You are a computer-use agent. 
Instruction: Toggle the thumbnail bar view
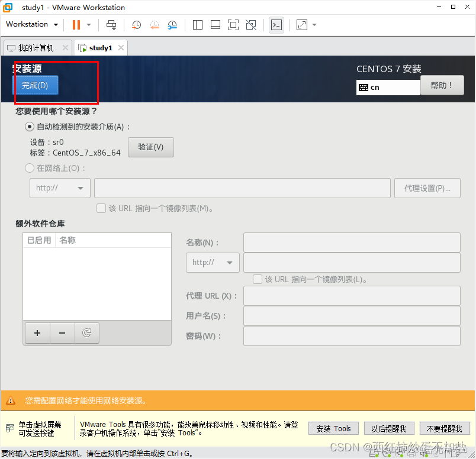click(x=216, y=25)
